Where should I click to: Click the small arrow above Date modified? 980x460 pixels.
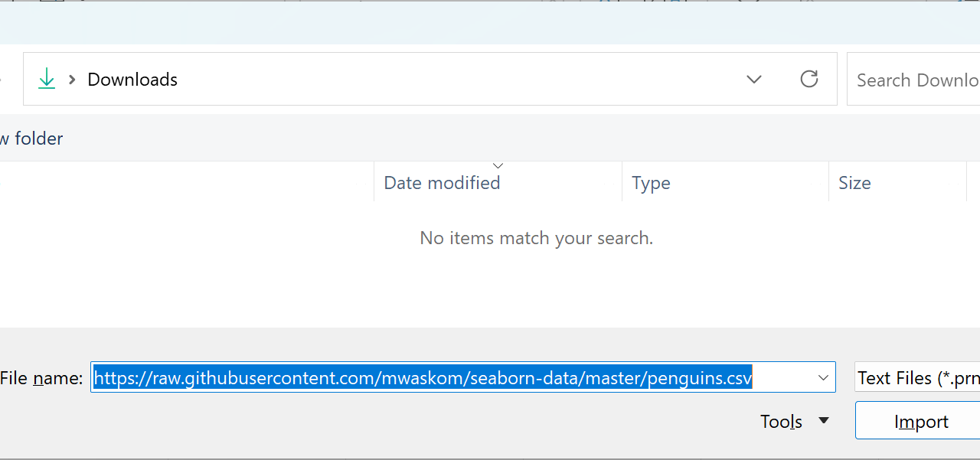[498, 165]
